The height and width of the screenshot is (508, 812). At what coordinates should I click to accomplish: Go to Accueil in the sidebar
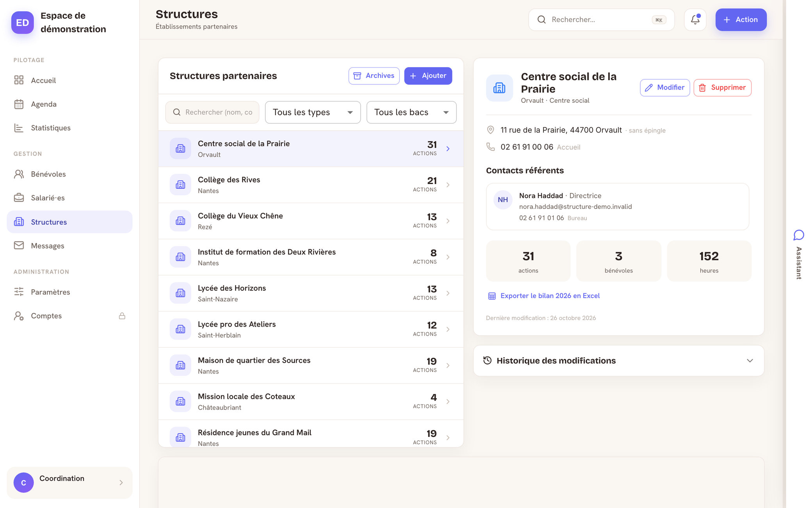69,80
